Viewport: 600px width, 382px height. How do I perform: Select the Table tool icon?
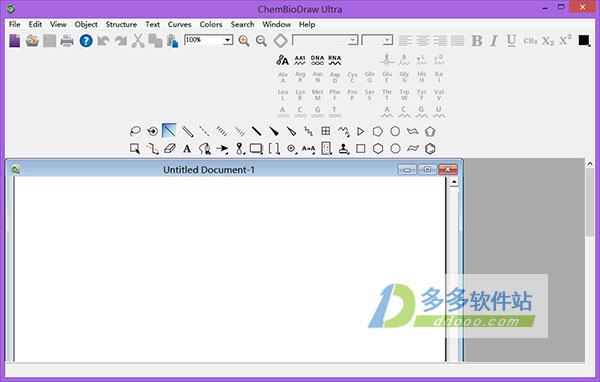(x=326, y=131)
